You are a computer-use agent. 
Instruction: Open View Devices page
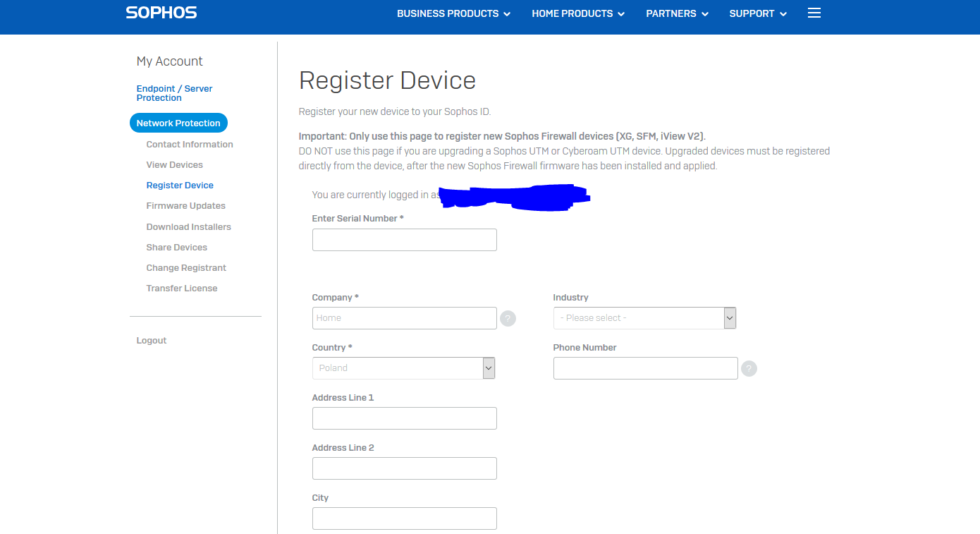[x=174, y=164]
